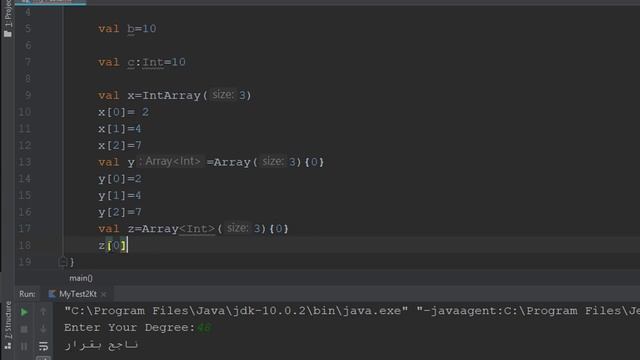Screen dimensions: 640x360
Task: Click the java.exe command line in console
Action: coord(352,311)
